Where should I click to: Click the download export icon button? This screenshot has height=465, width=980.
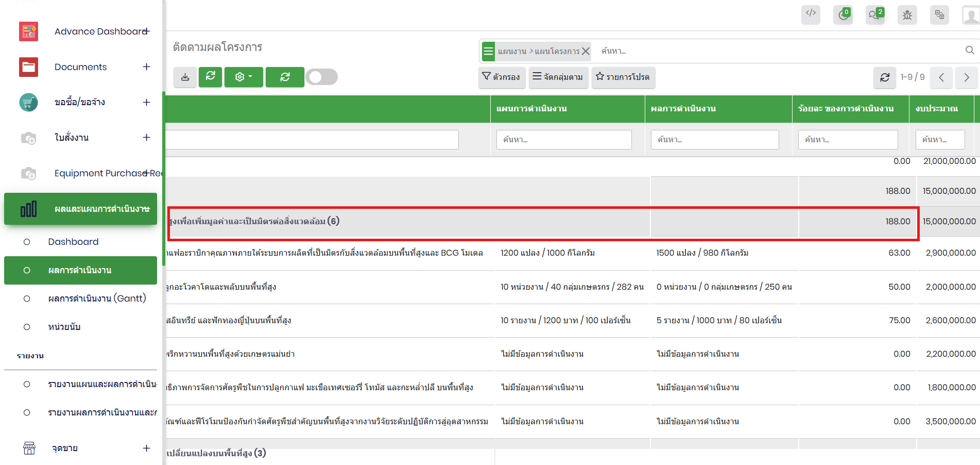185,77
